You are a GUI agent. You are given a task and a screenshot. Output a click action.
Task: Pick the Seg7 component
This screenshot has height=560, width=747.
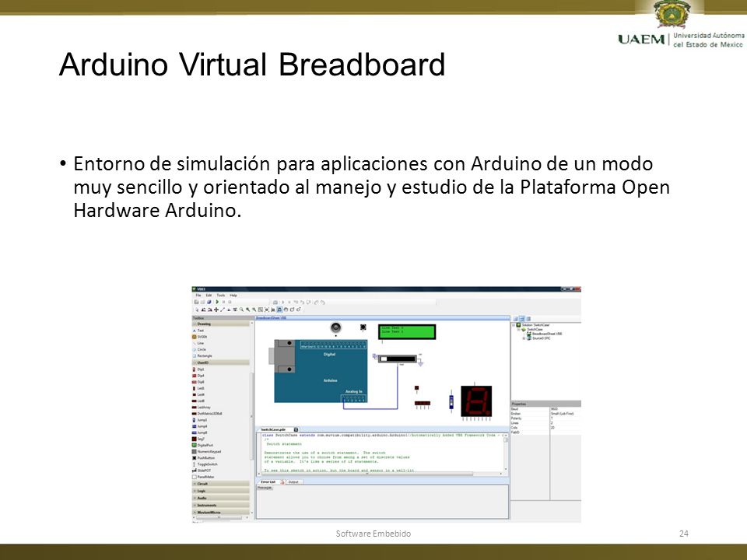pos(198,439)
